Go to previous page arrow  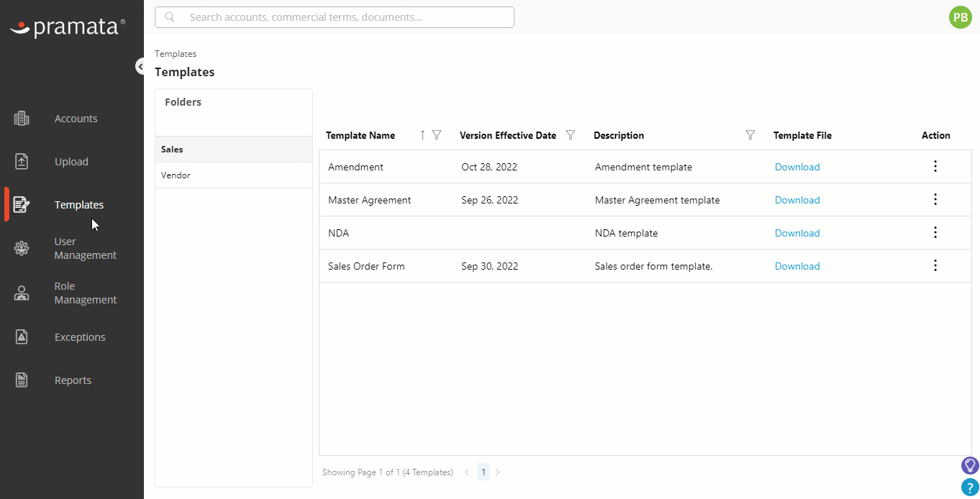tap(466, 472)
